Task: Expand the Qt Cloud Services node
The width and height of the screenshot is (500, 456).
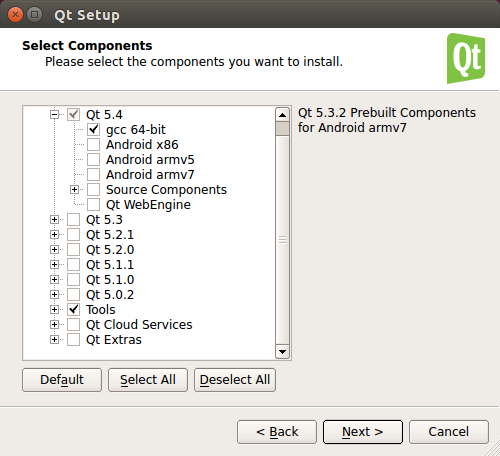Action: point(54,325)
